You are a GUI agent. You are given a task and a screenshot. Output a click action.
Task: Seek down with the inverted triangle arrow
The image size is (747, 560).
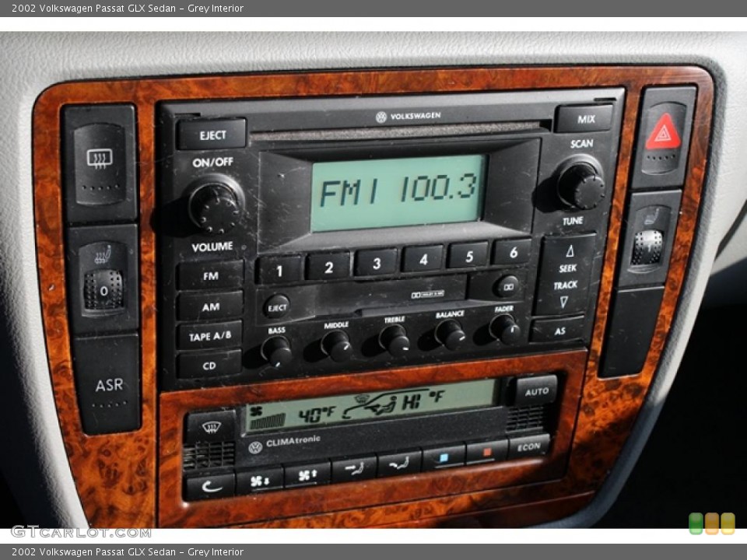coord(563,302)
